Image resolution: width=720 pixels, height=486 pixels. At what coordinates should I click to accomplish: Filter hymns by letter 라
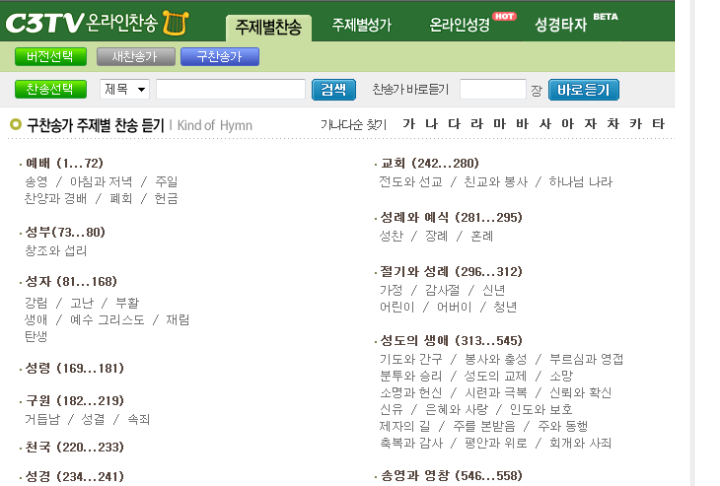[x=477, y=124]
